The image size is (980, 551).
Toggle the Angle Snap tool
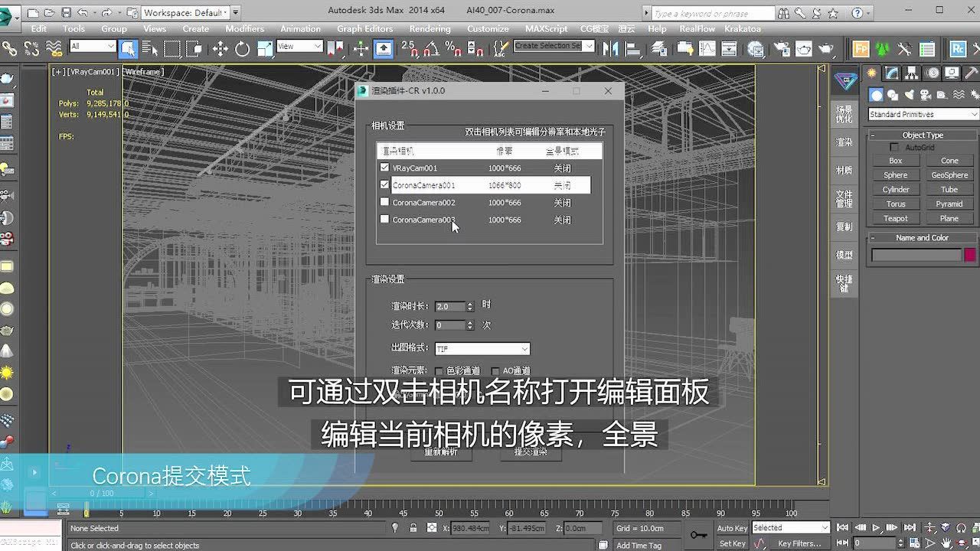click(x=431, y=49)
